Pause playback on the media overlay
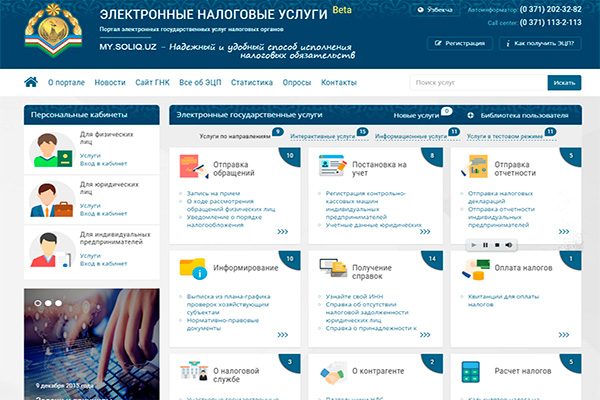This screenshot has height=400, width=600. tap(485, 245)
